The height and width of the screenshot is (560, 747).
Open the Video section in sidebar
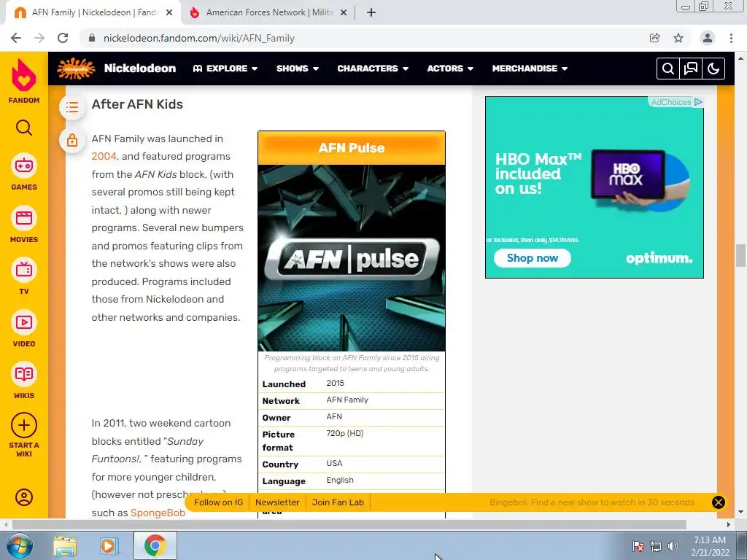pyautogui.click(x=24, y=329)
